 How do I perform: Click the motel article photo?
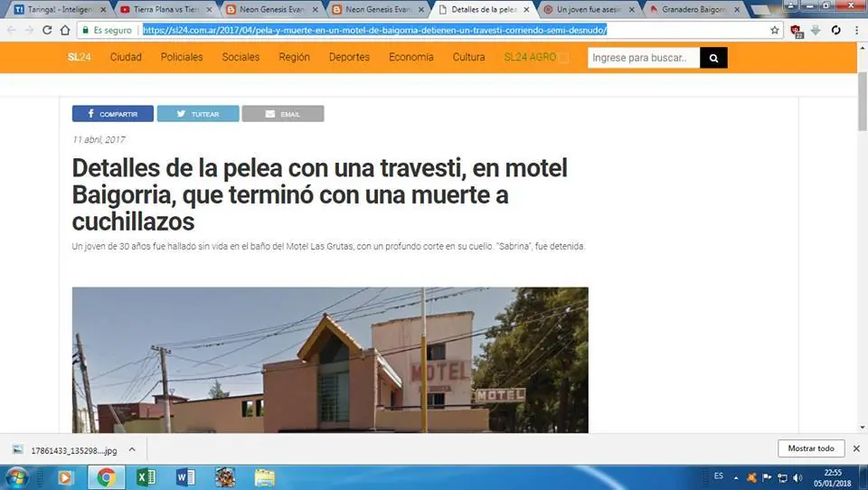pos(330,360)
